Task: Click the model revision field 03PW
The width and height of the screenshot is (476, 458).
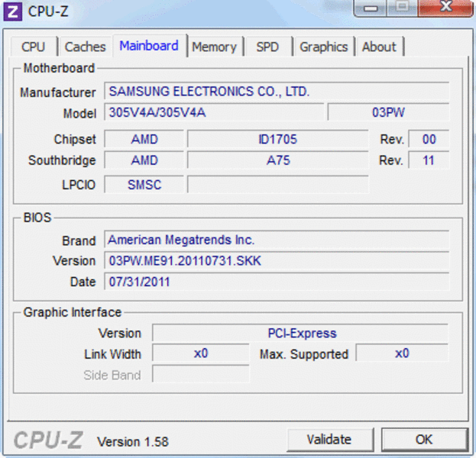Action: pos(388,112)
